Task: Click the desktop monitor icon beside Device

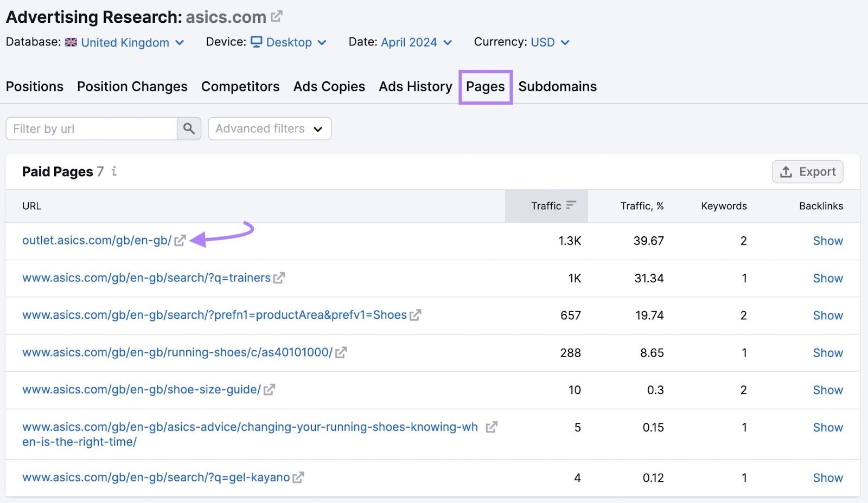Action: tap(257, 42)
